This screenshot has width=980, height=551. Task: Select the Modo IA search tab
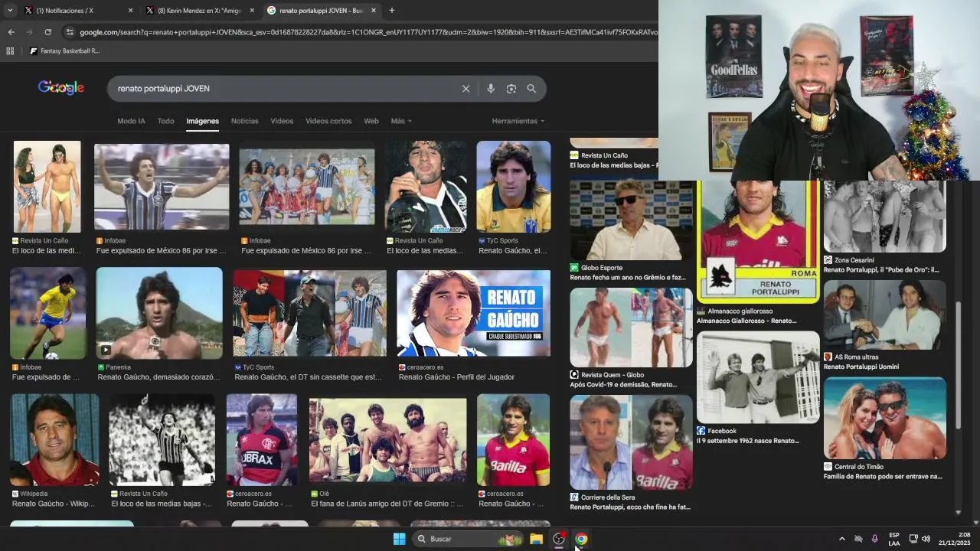(x=131, y=121)
